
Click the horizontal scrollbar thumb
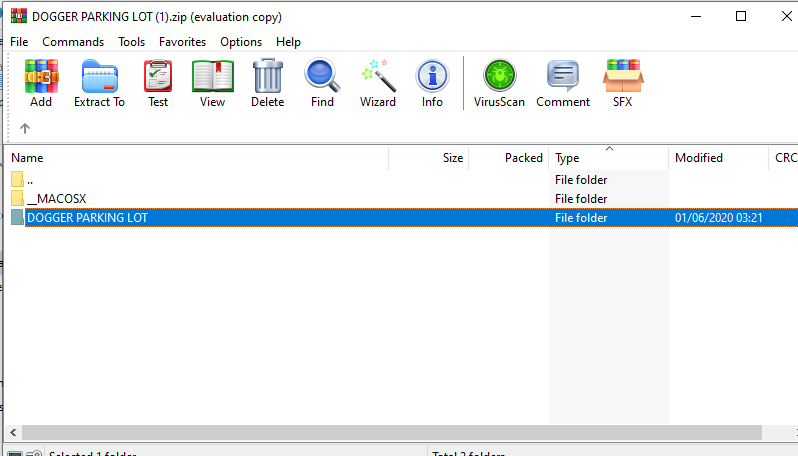tap(392, 433)
